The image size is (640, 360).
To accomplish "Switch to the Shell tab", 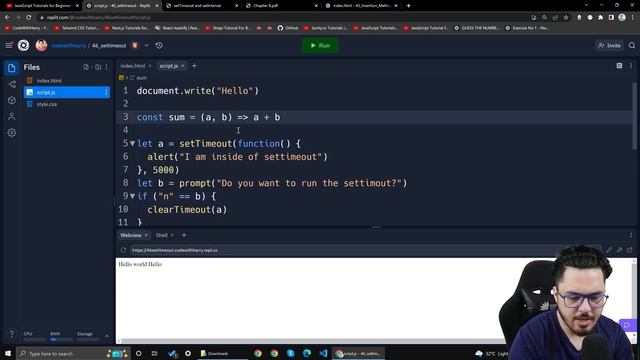I will click(x=162, y=235).
